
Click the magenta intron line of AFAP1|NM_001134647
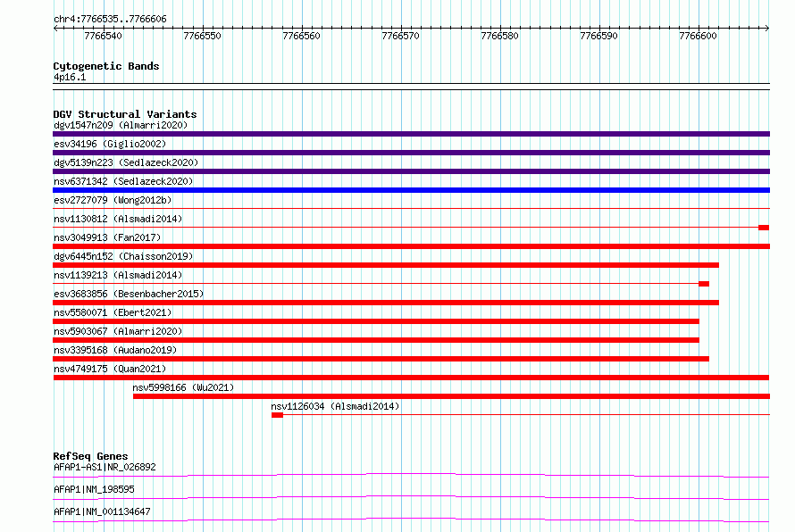411,520
